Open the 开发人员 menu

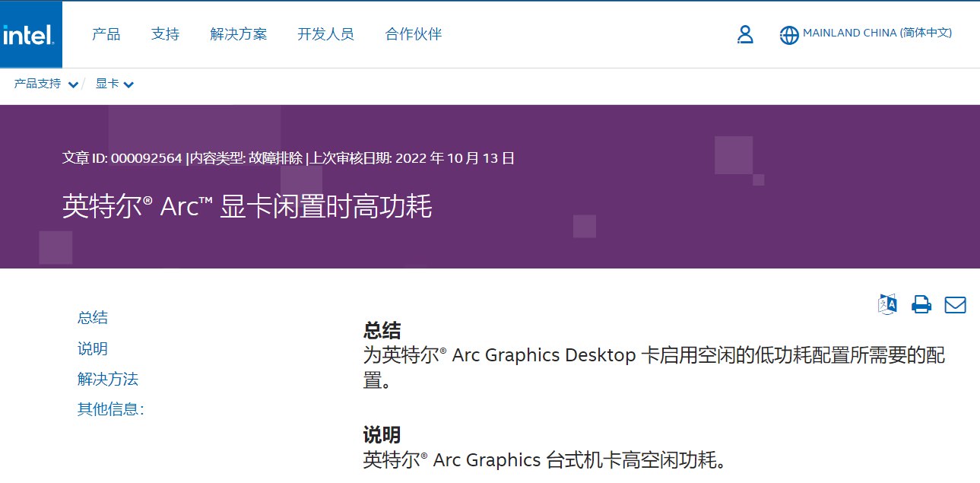[325, 34]
